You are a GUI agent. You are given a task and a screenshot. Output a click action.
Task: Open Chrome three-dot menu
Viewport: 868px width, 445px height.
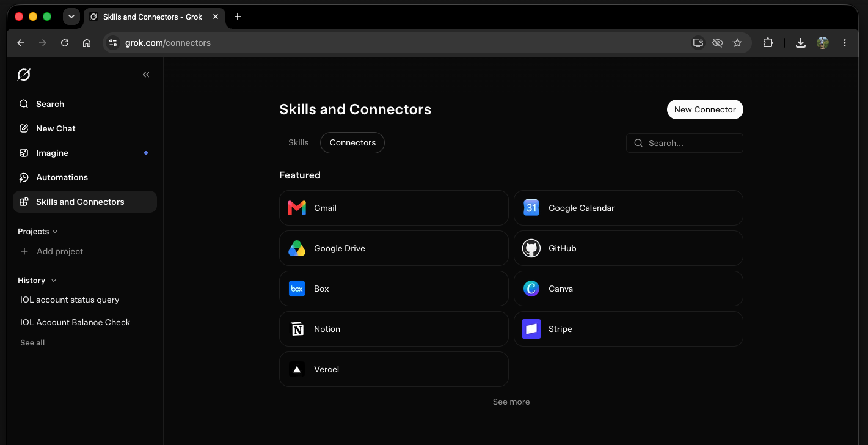(845, 43)
